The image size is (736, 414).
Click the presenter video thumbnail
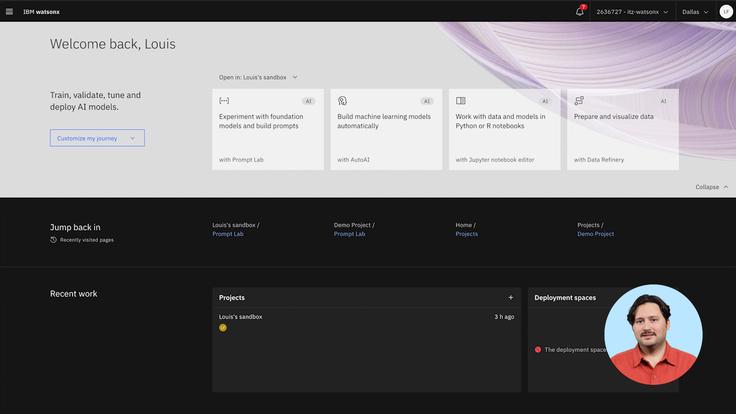coord(653,335)
